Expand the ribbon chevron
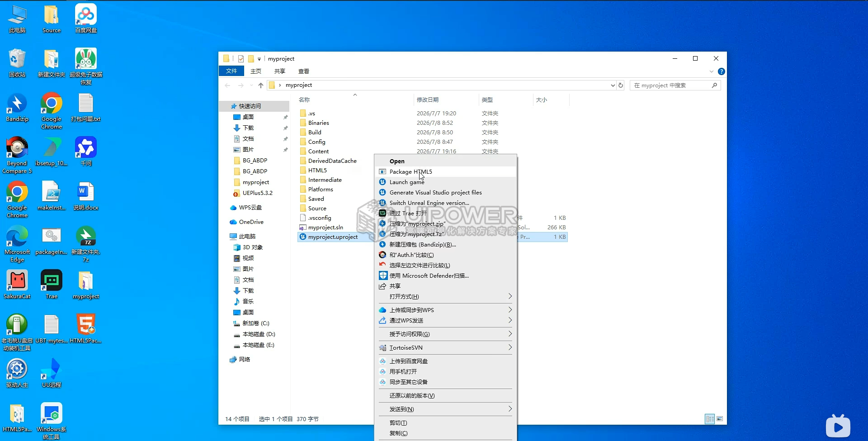Image resolution: width=868 pixels, height=441 pixels. 712,71
